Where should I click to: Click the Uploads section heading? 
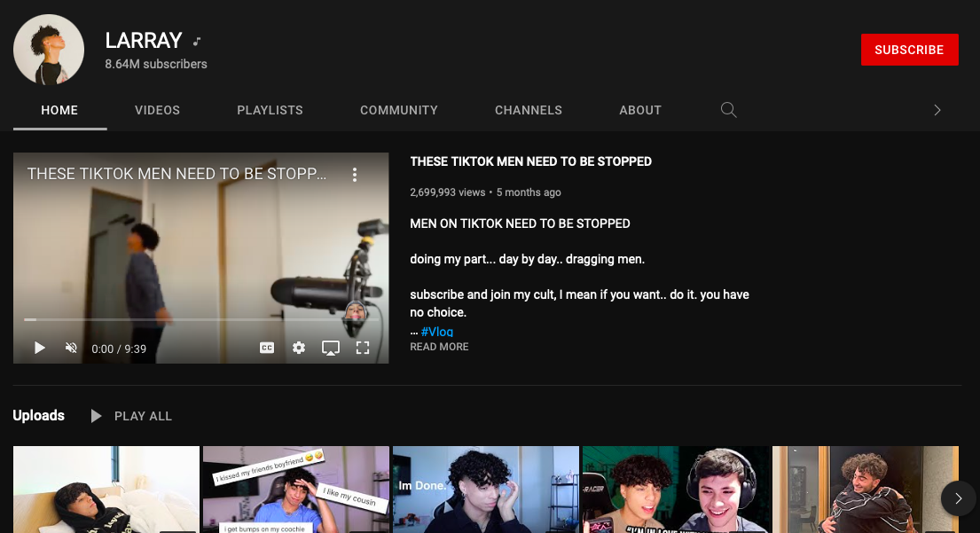(x=39, y=416)
